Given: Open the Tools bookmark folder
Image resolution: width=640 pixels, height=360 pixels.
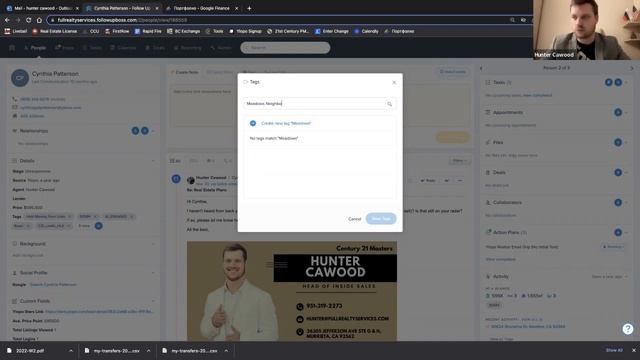Looking at the screenshot, I should click(x=215, y=31).
